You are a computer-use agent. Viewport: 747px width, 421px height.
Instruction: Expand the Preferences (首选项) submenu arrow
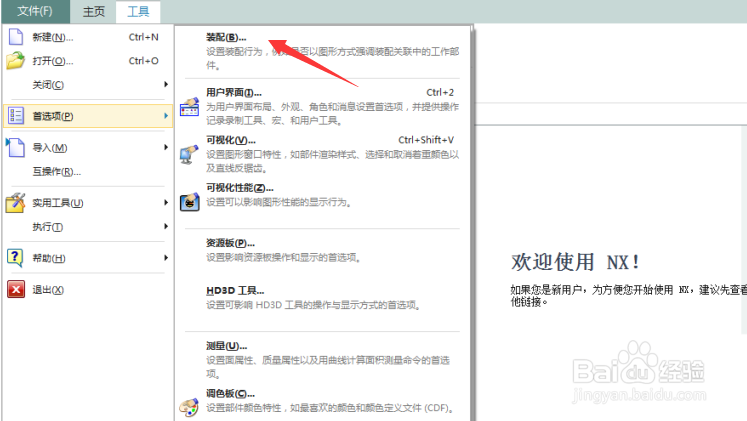pyautogui.click(x=166, y=116)
